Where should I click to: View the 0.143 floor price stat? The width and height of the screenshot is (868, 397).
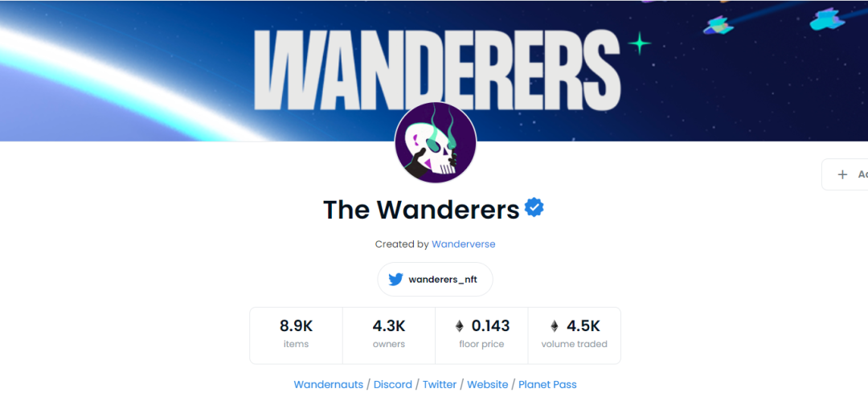pos(481,336)
